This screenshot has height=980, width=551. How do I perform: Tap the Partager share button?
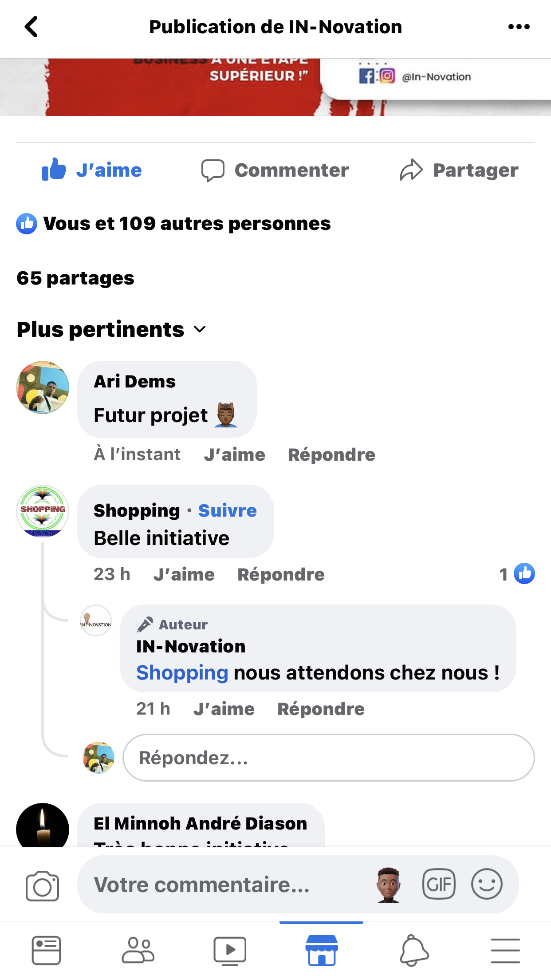pyautogui.click(x=459, y=170)
